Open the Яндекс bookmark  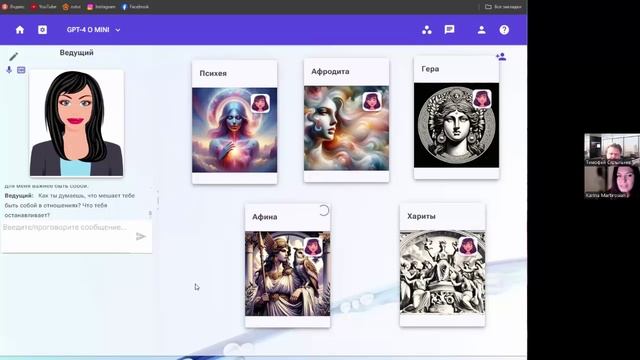(x=13, y=7)
